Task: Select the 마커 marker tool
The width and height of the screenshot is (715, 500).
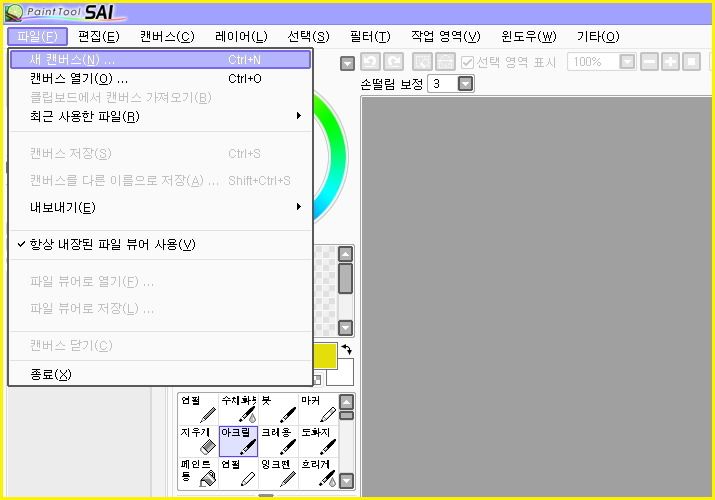Action: (x=318, y=409)
